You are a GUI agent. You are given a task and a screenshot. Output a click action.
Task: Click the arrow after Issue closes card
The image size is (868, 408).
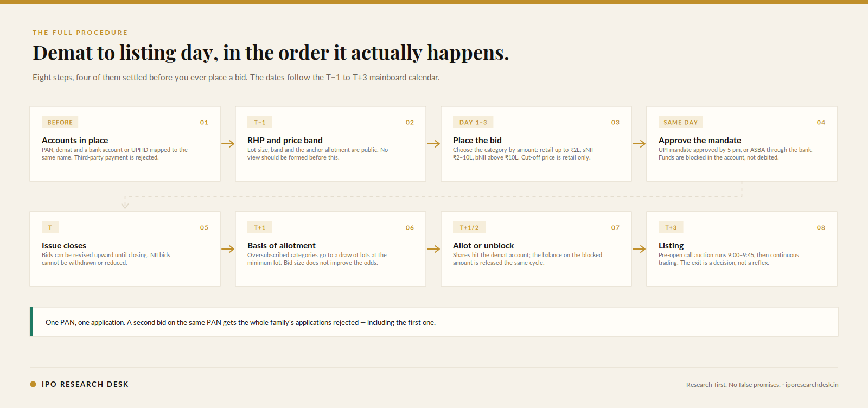click(x=228, y=249)
